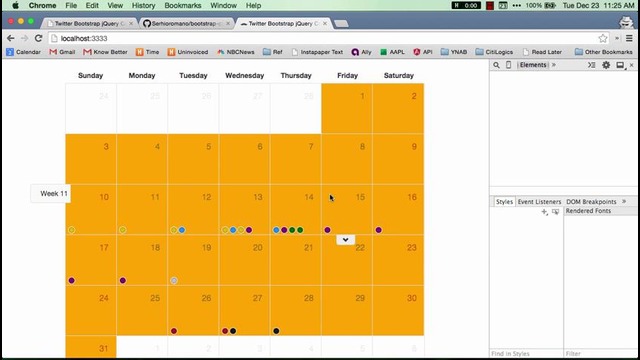This screenshot has height=360, width=640.
Task: Open the CitiLogics bookmarks folder
Action: click(494, 52)
